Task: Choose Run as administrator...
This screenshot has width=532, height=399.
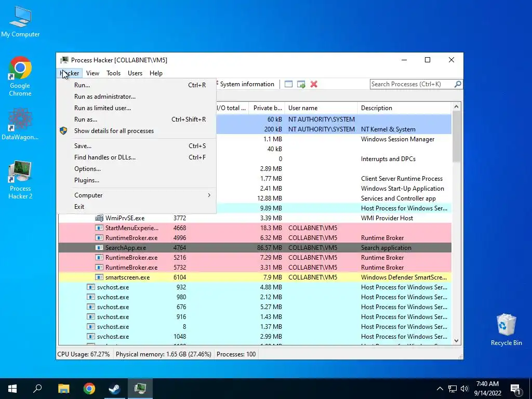Action: [x=137, y=96]
